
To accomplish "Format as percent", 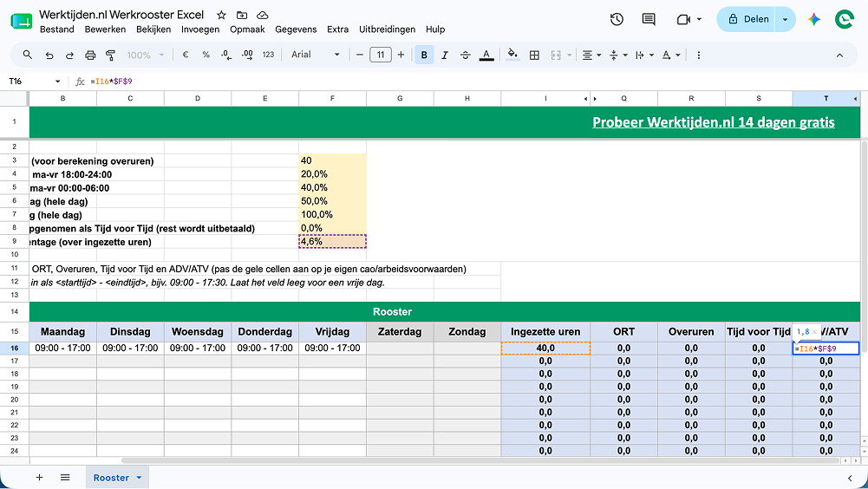I will [206, 55].
